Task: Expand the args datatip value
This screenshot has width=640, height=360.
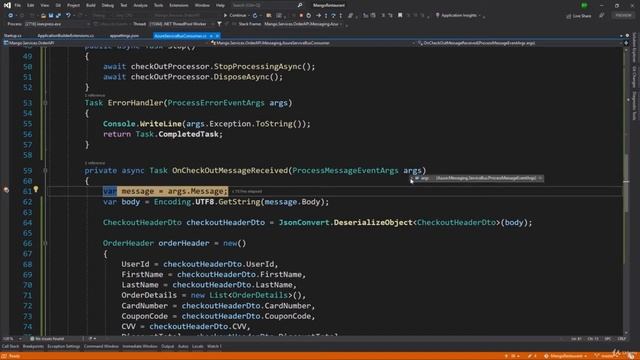Action: [x=412, y=178]
